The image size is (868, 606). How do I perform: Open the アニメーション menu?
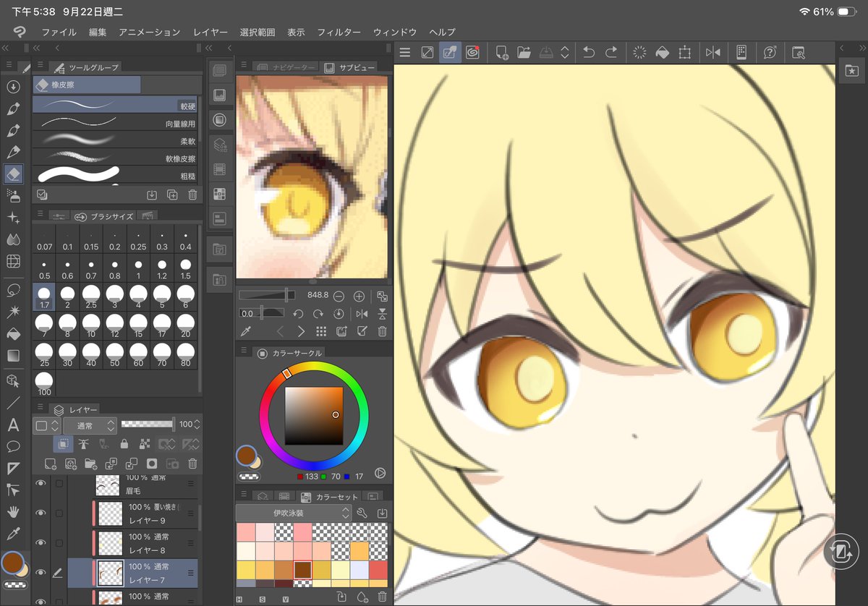coord(149,33)
